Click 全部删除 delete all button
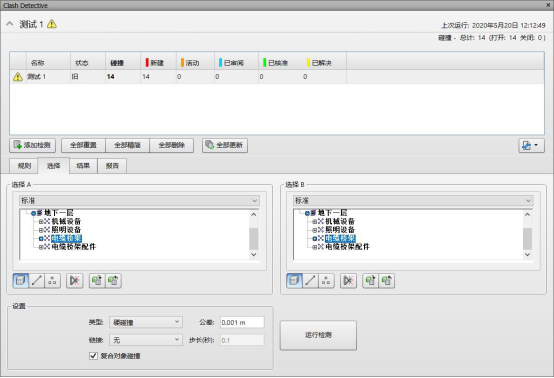The height and width of the screenshot is (378, 554). click(172, 145)
